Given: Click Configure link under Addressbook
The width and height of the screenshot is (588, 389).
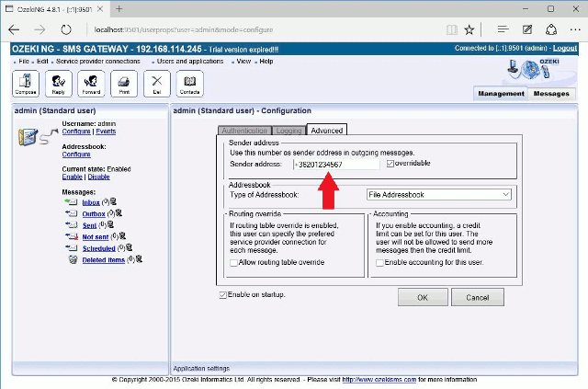Looking at the screenshot, I should [76, 154].
